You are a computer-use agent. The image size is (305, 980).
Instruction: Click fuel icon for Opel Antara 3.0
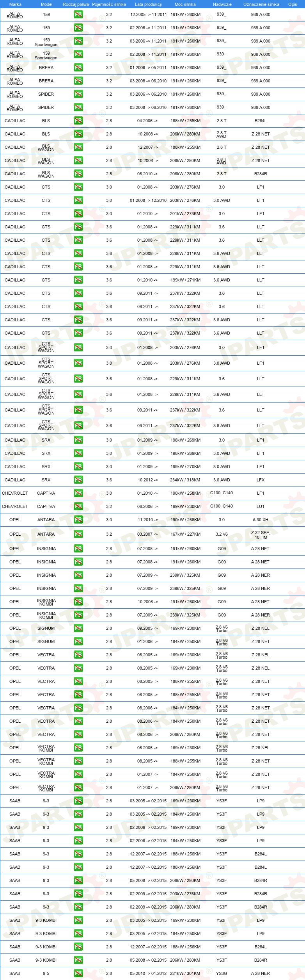click(x=78, y=520)
